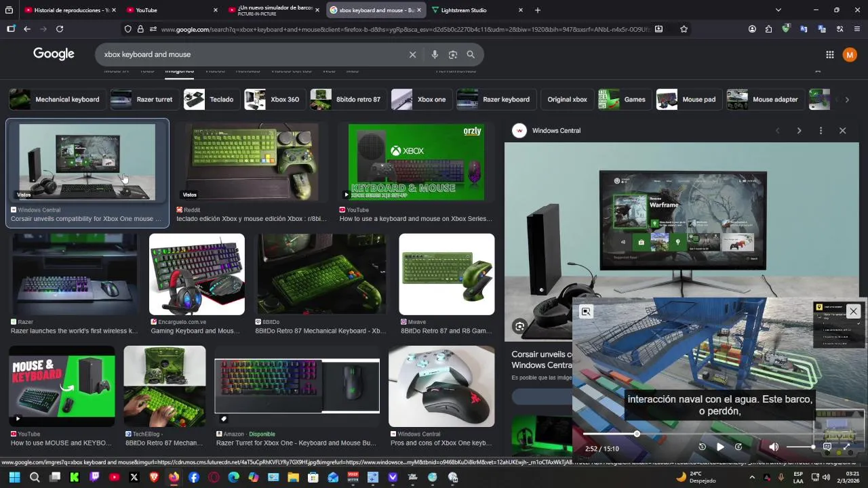Viewport: 868px width, 488px height.
Task: Open Windows taskbar search
Action: click(35, 477)
